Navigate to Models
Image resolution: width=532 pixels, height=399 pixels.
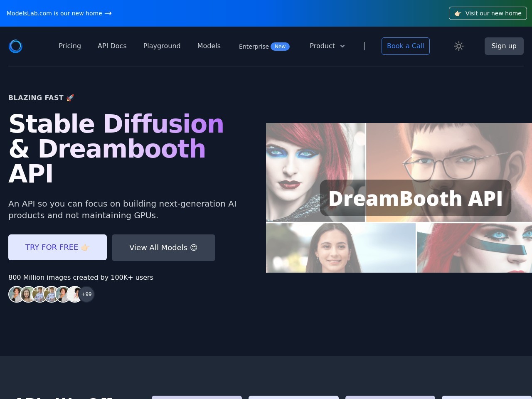pyautogui.click(x=209, y=46)
